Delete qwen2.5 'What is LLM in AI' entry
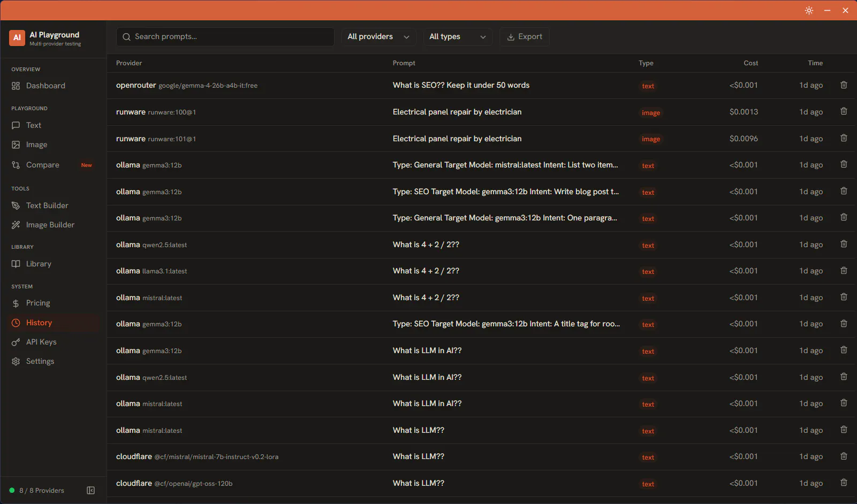Image resolution: width=857 pixels, height=504 pixels. click(844, 377)
